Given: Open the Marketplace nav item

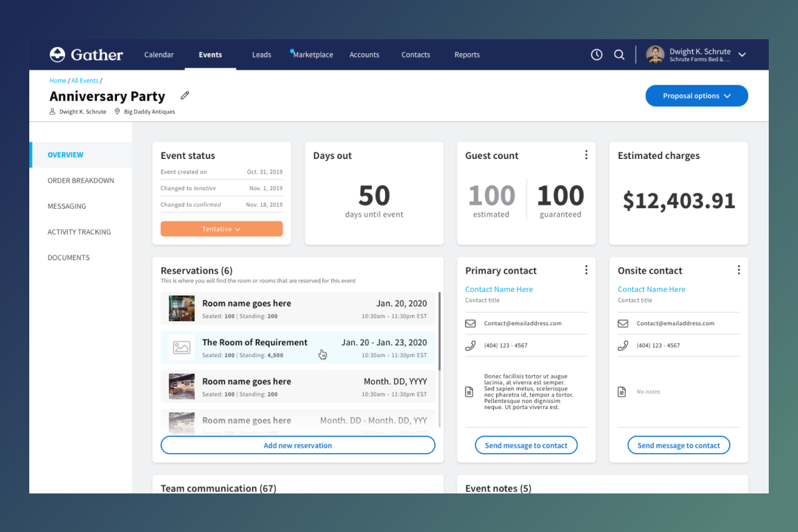Looking at the screenshot, I should tap(313, 55).
